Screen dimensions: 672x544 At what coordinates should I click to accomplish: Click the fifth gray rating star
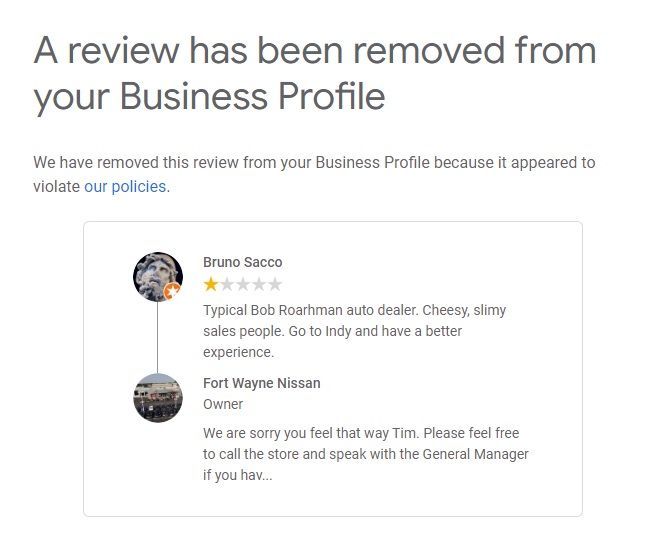[275, 284]
